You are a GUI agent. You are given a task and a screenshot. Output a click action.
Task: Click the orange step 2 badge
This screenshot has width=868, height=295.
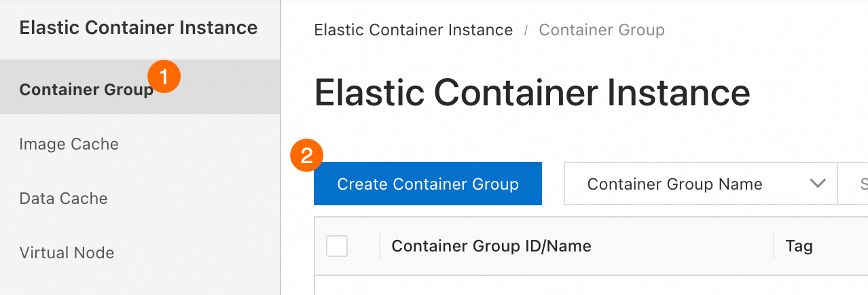(x=306, y=156)
